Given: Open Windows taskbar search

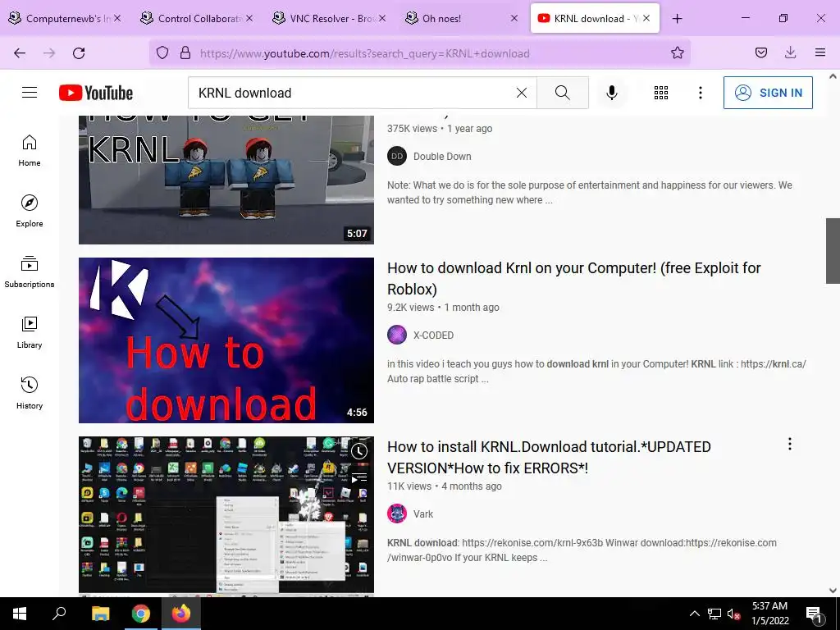Looking at the screenshot, I should [x=59, y=614].
